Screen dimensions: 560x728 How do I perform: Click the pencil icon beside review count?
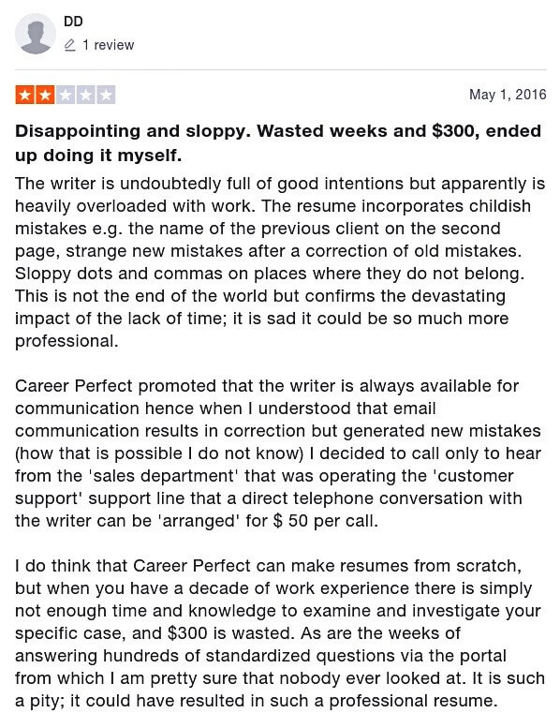(x=69, y=45)
